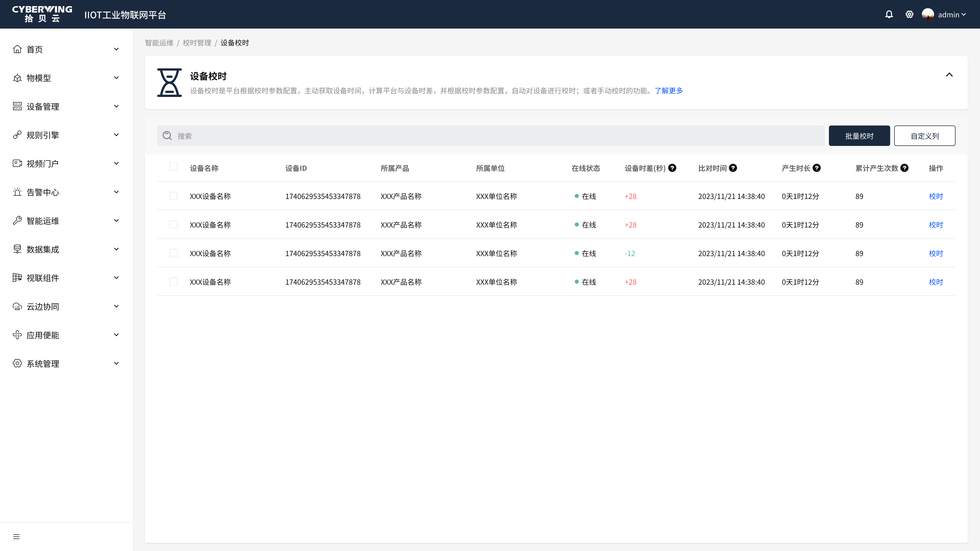The image size is (980, 551).
Task: Open the settings gear in header
Action: point(909,15)
